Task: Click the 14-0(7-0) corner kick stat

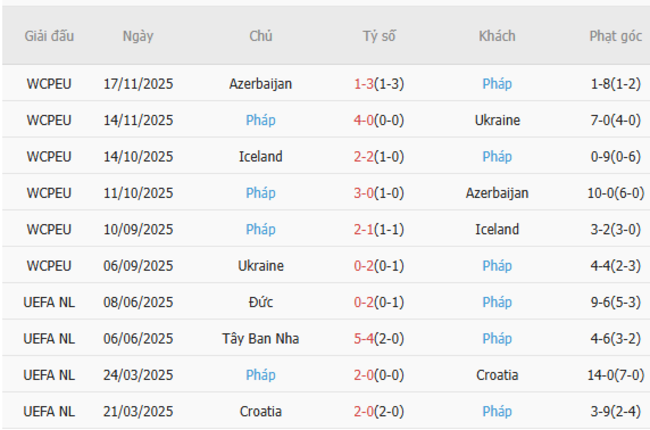Action: (615, 375)
